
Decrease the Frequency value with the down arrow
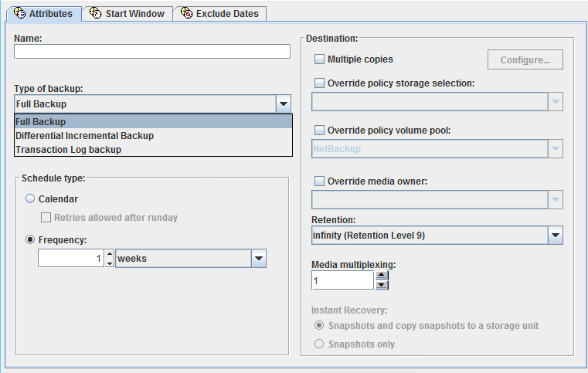110,263
